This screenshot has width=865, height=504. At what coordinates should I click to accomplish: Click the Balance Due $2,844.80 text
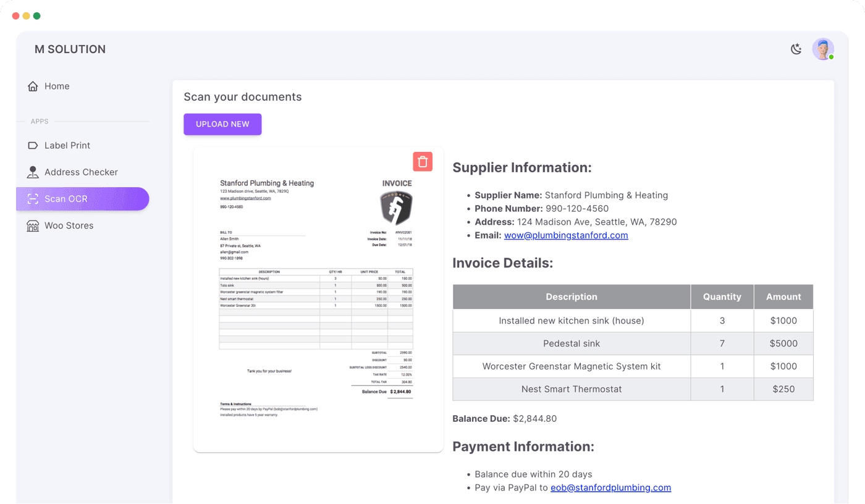pos(505,419)
